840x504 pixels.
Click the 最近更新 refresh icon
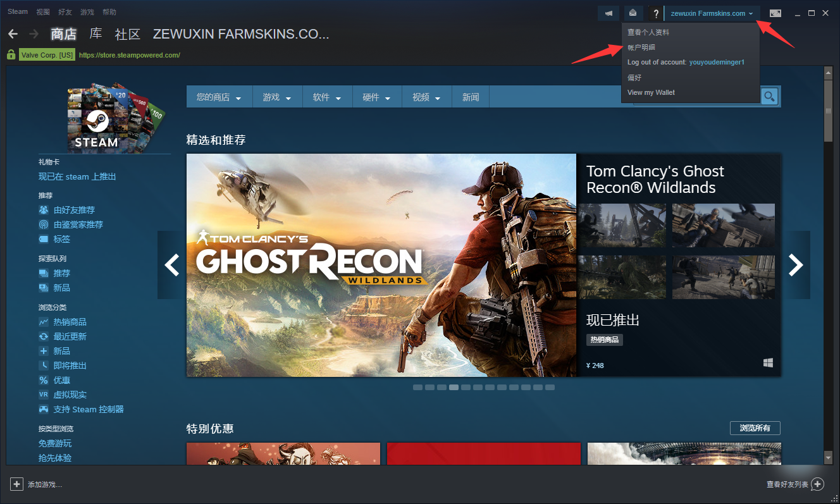point(44,336)
